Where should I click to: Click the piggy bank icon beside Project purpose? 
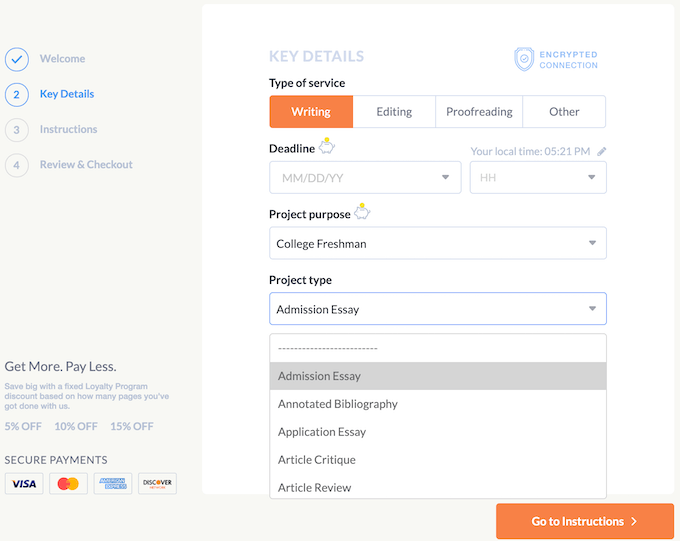click(x=362, y=213)
